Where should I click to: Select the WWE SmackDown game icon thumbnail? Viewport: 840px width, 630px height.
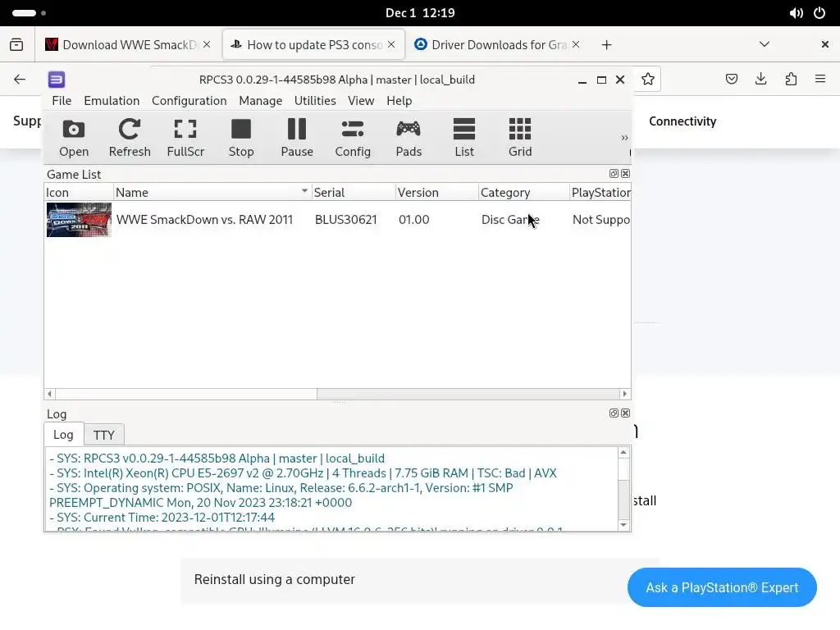[x=79, y=220]
